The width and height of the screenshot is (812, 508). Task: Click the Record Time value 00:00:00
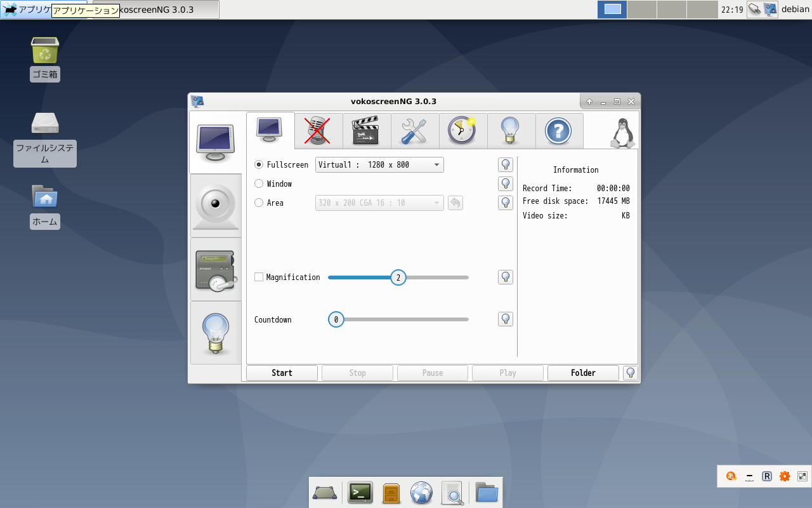[x=613, y=189]
